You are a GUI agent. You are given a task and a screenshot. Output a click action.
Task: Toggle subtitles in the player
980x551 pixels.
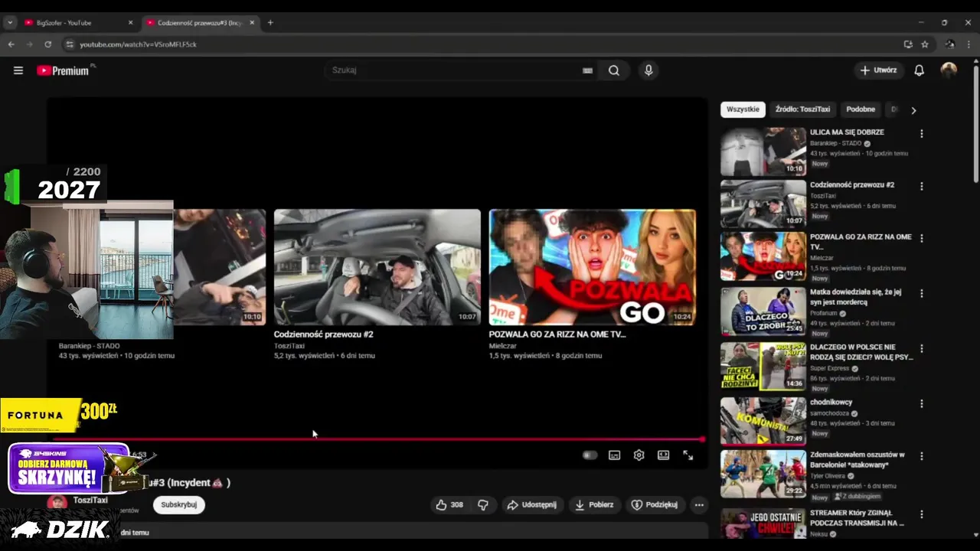614,455
